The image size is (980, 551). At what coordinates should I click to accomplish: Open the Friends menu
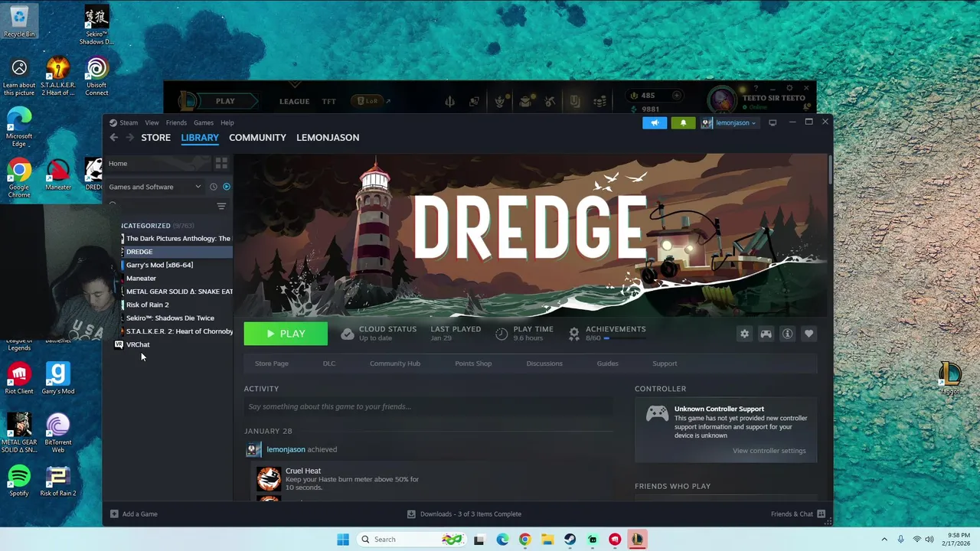click(x=176, y=122)
